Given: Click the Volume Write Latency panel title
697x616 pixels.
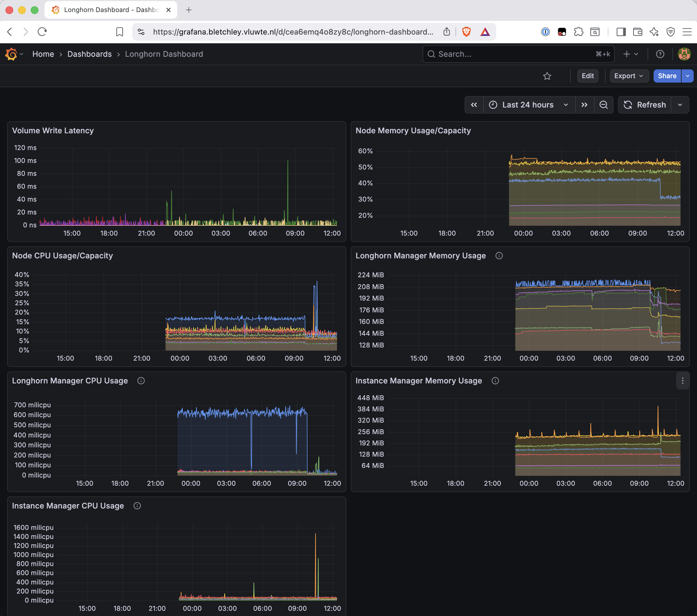Looking at the screenshot, I should pyautogui.click(x=53, y=131).
